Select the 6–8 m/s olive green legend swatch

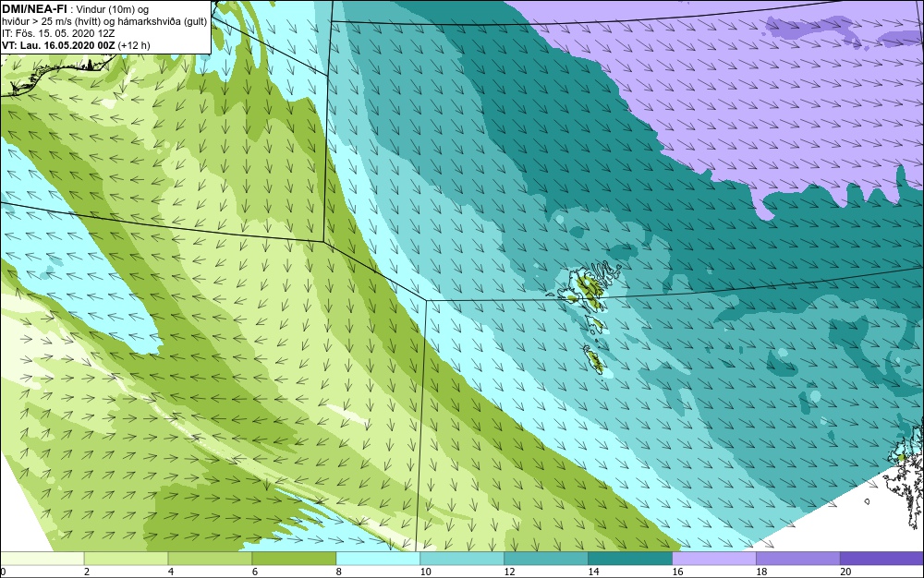click(x=294, y=558)
